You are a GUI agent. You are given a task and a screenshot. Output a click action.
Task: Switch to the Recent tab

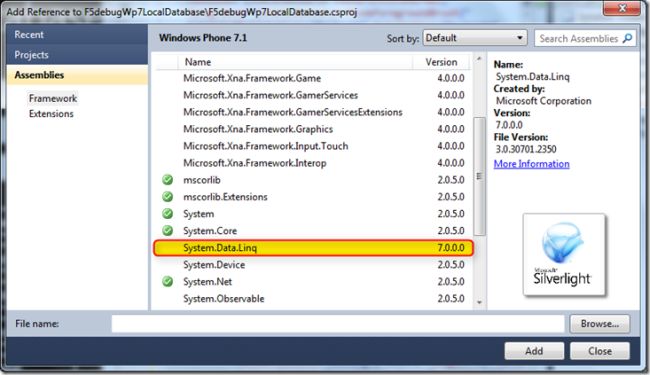click(x=77, y=34)
